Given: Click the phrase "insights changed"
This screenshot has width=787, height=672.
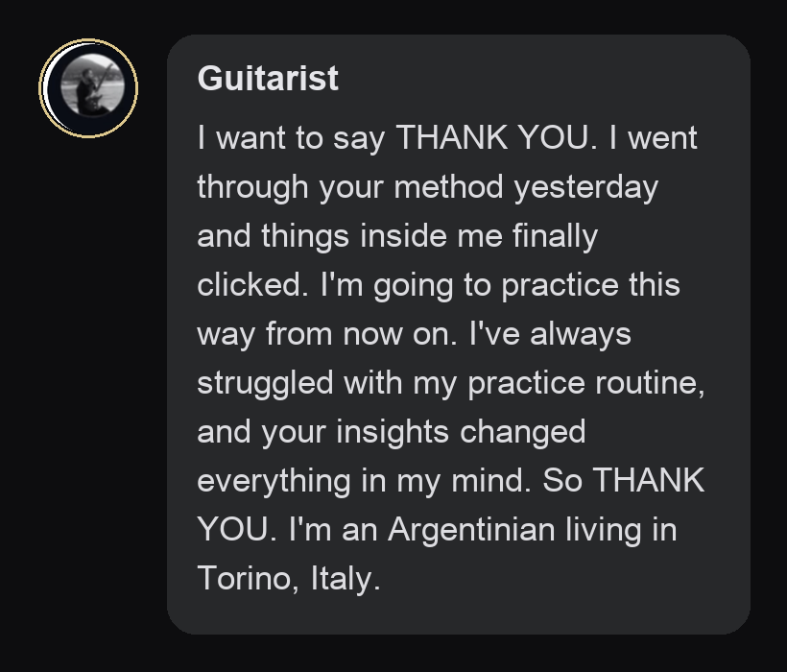Looking at the screenshot, I should (461, 432).
